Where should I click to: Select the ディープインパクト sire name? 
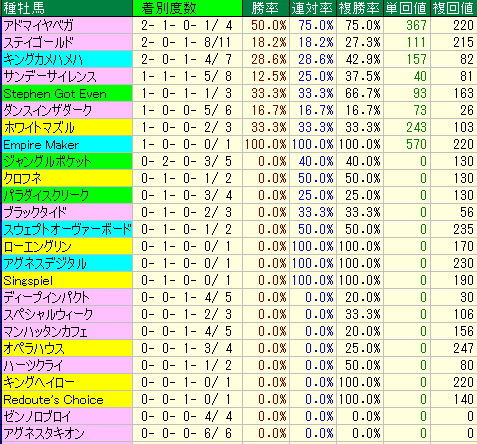[46, 297]
